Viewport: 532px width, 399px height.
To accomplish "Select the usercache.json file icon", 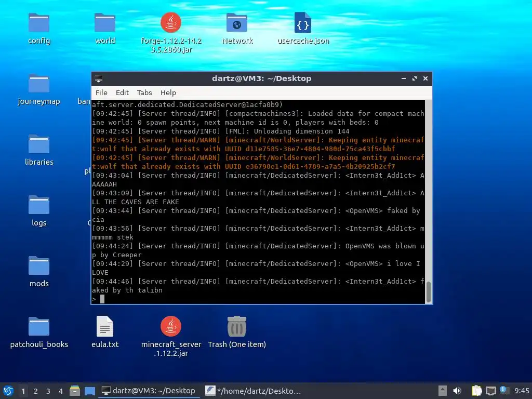I will pos(303,23).
